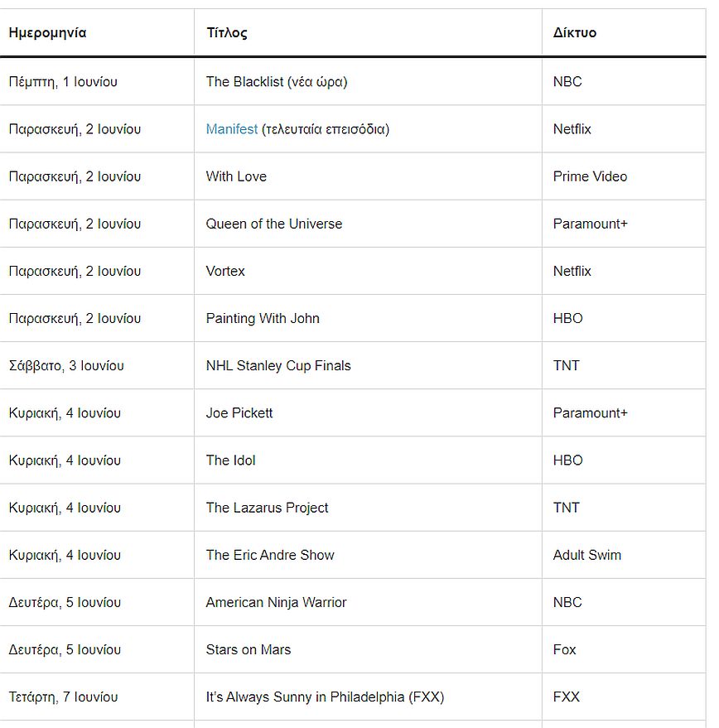The height and width of the screenshot is (728, 719).
Task: Click the Σάββατο, 3 Ιουνίου date cell
Action: pos(66,365)
